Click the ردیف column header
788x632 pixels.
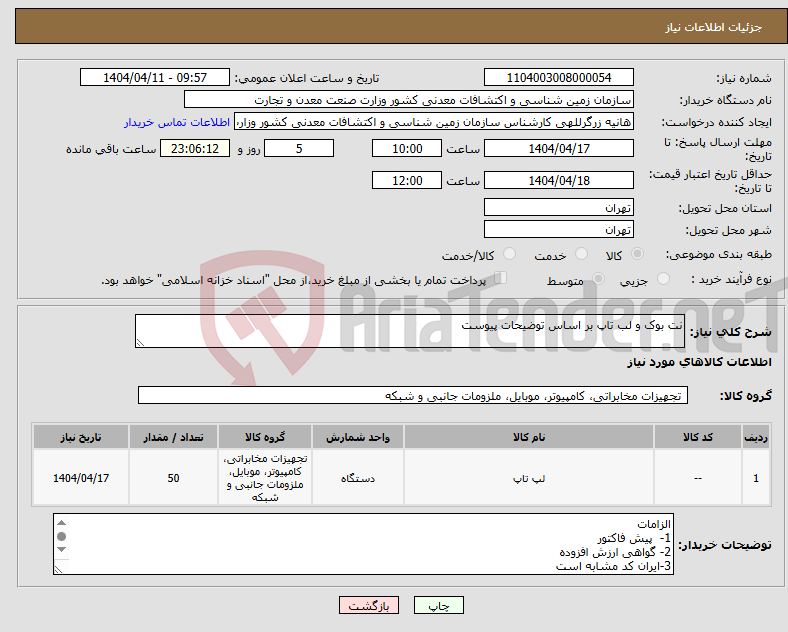coord(756,437)
